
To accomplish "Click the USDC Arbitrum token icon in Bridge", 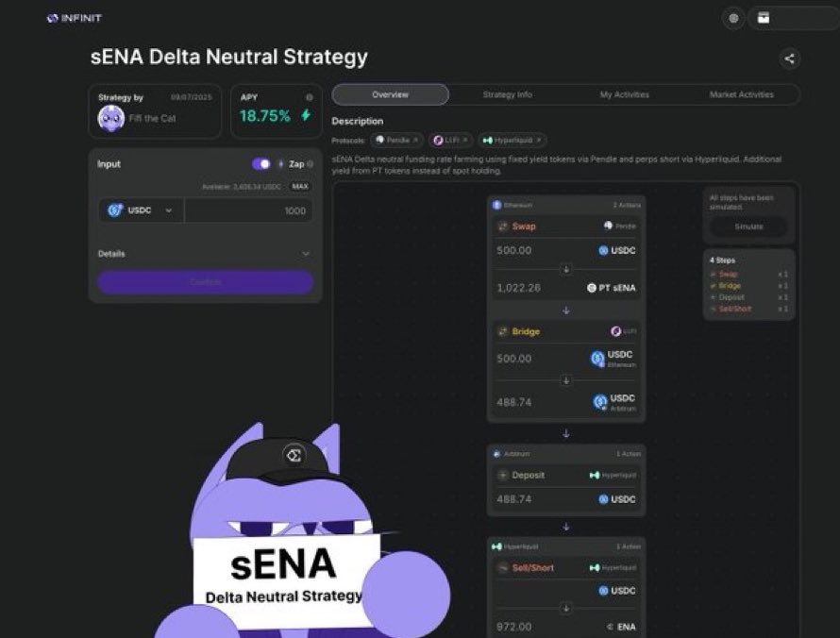I will point(600,402).
